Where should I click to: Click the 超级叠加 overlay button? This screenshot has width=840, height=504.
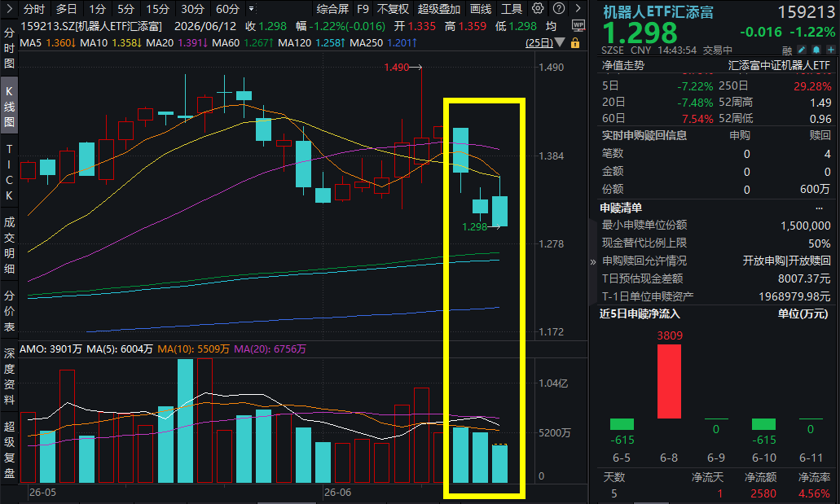tap(439, 9)
